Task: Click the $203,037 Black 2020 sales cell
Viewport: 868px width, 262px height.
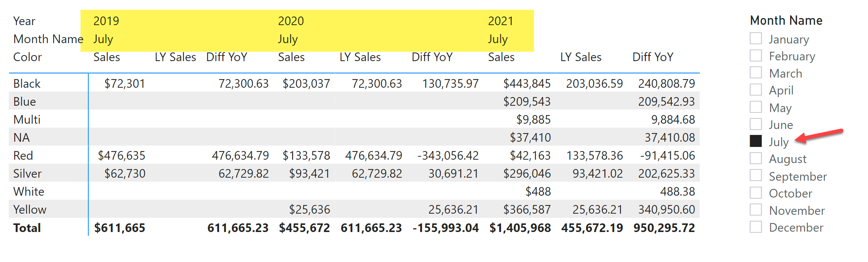Action: (x=306, y=84)
